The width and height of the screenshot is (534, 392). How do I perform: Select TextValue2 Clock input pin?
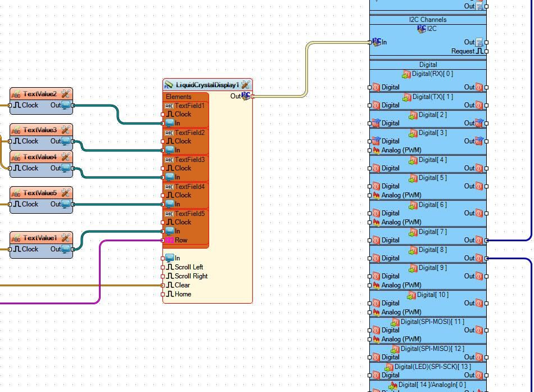[17, 105]
